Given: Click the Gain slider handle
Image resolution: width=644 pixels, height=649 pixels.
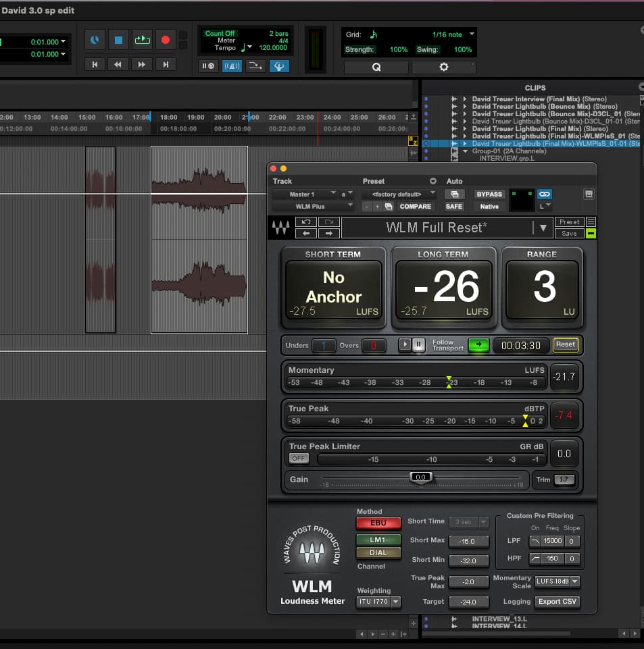Looking at the screenshot, I should [420, 477].
